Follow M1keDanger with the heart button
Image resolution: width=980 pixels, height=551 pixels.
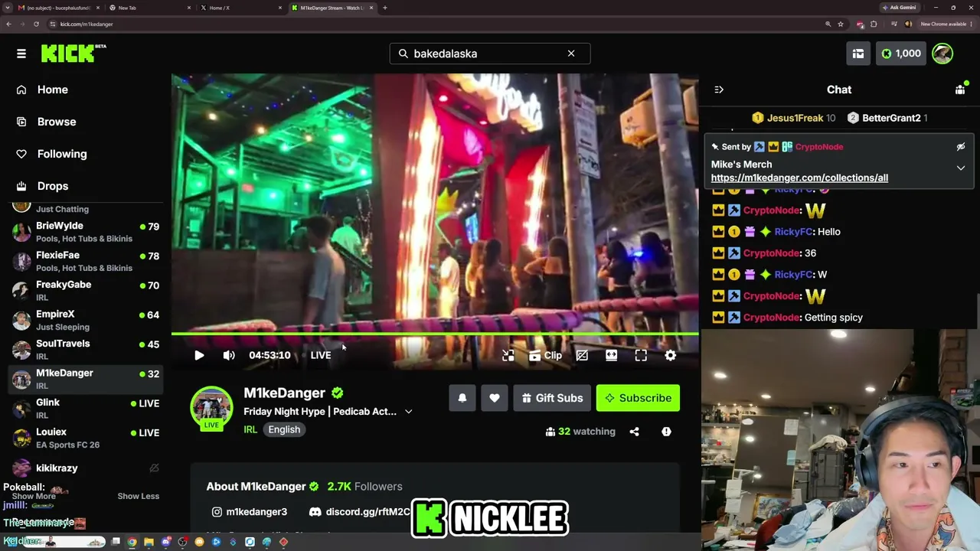tap(495, 398)
